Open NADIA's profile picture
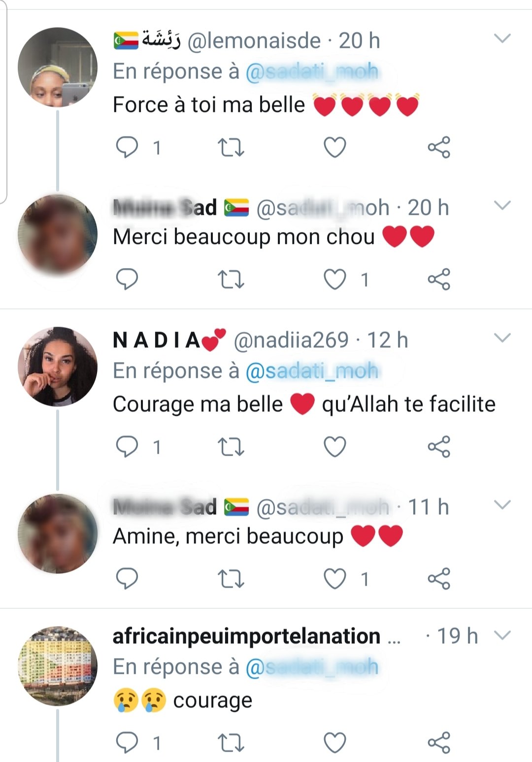 tap(58, 366)
